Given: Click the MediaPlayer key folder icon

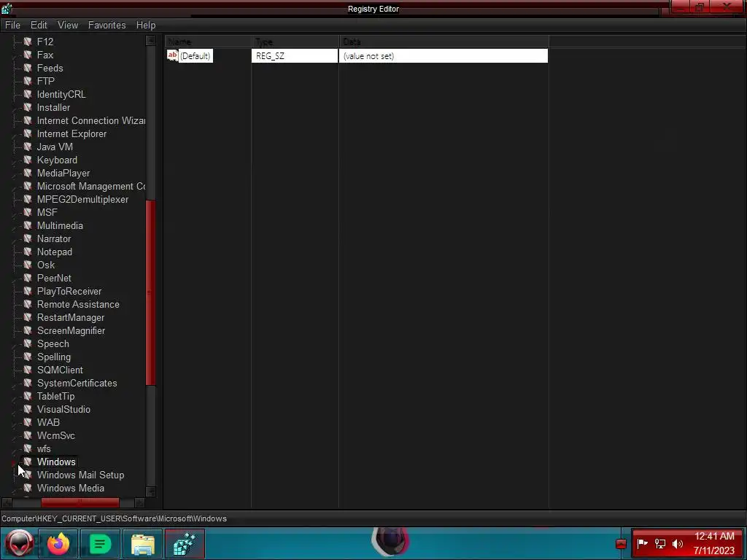Looking at the screenshot, I should pyautogui.click(x=28, y=174).
